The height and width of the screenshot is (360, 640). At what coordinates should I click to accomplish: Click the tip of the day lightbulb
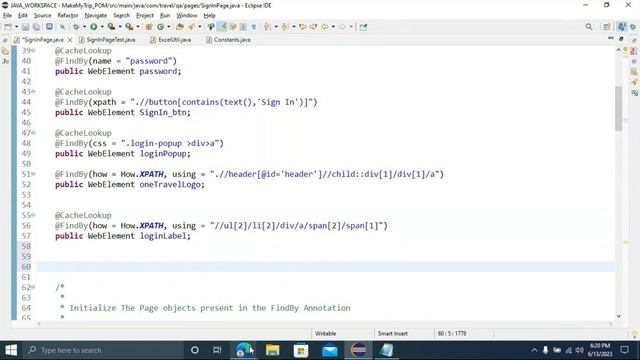(x=634, y=334)
